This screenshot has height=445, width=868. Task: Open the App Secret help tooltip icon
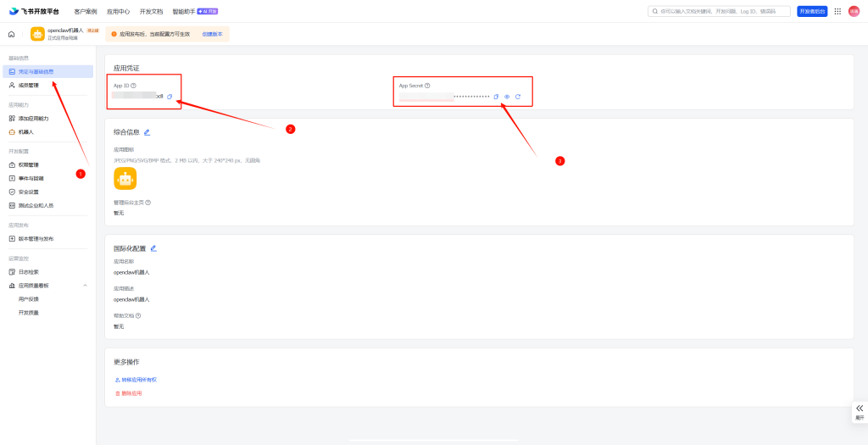point(427,86)
